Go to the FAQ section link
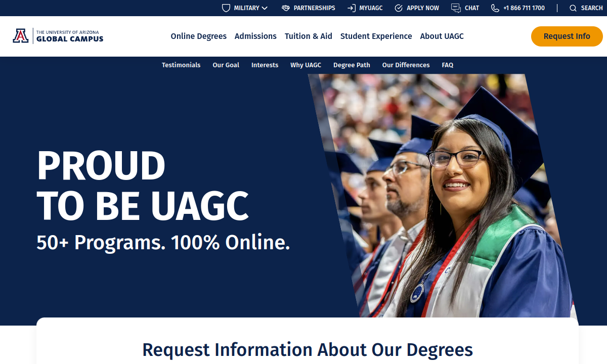 448,65
